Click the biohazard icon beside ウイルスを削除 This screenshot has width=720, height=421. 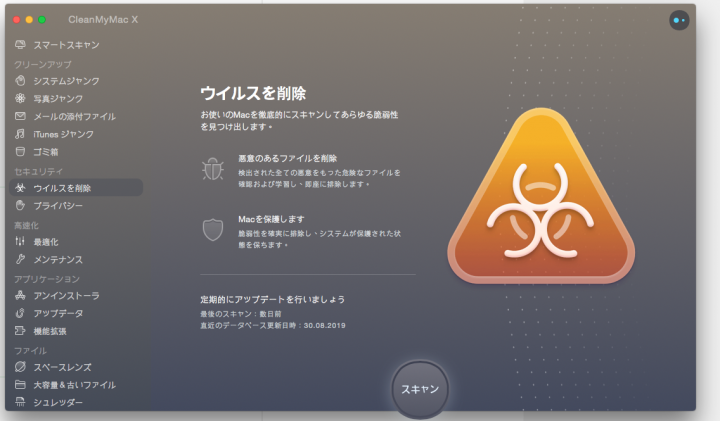20,188
